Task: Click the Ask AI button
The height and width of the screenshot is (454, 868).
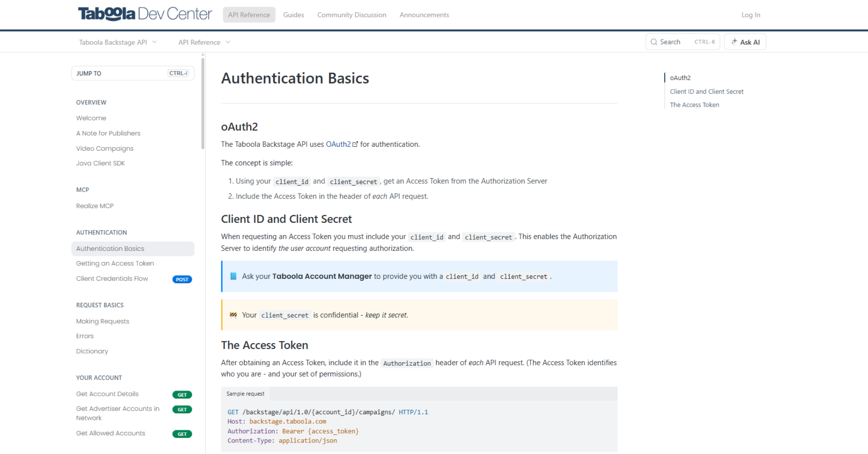Action: [x=745, y=42]
